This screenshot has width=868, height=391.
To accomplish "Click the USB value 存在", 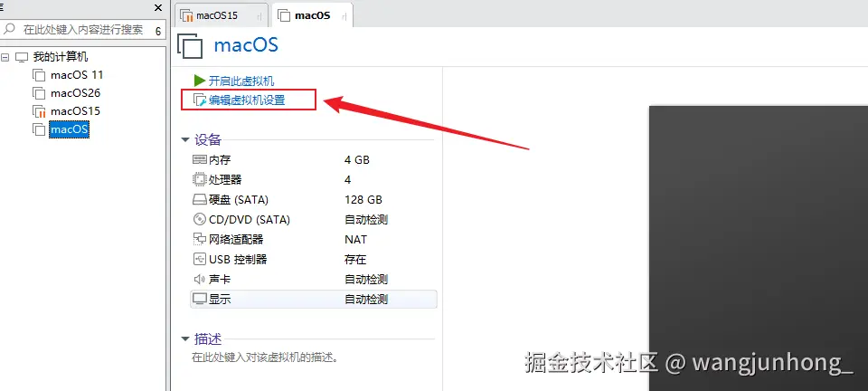I will (x=355, y=260).
